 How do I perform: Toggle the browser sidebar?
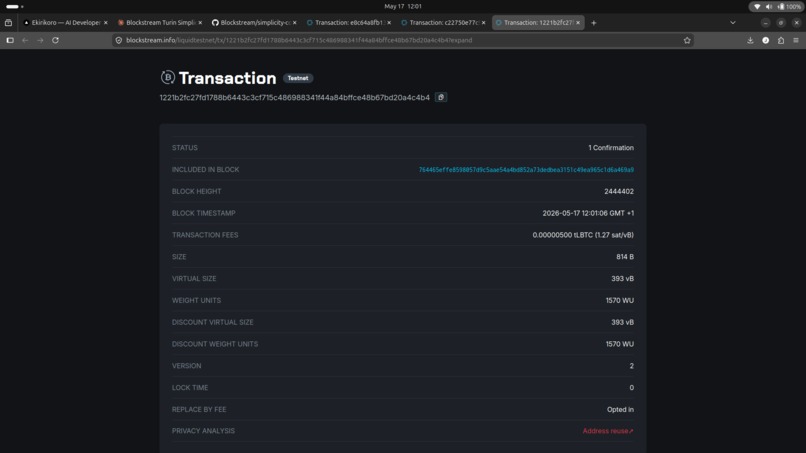coord(10,40)
